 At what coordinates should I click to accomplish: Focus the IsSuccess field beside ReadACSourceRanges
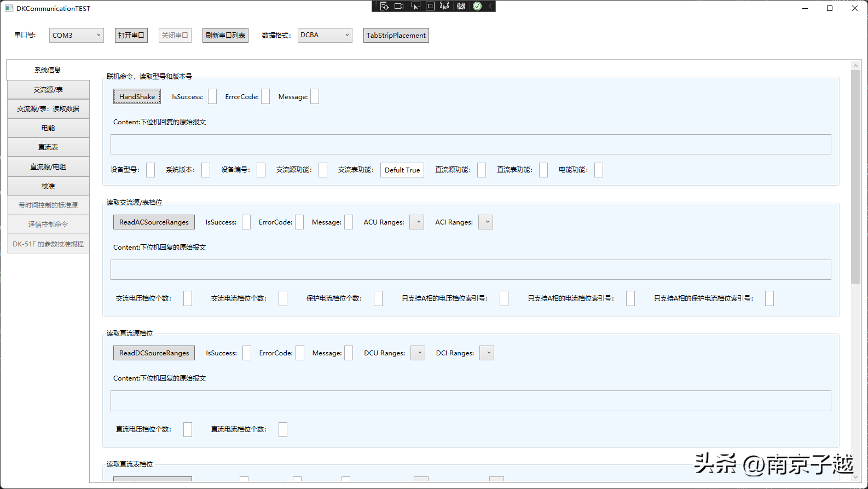pos(246,222)
